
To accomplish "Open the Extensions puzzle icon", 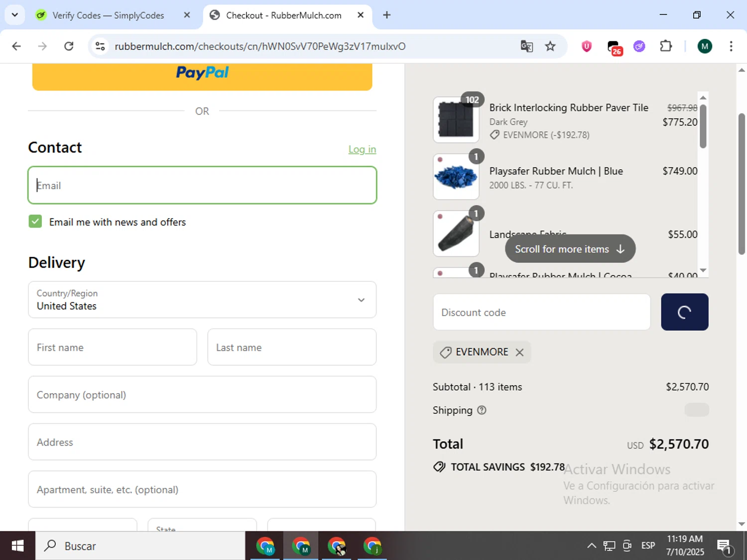I will click(x=666, y=46).
